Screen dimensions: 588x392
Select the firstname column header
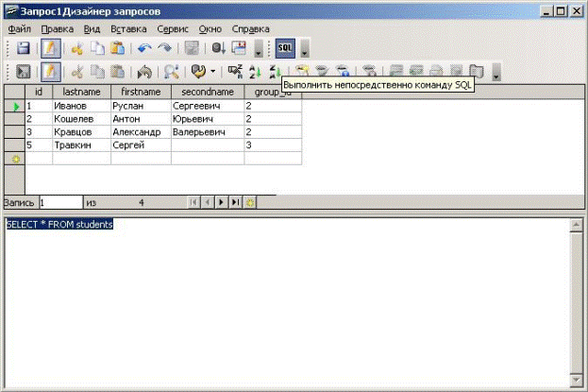(141, 92)
